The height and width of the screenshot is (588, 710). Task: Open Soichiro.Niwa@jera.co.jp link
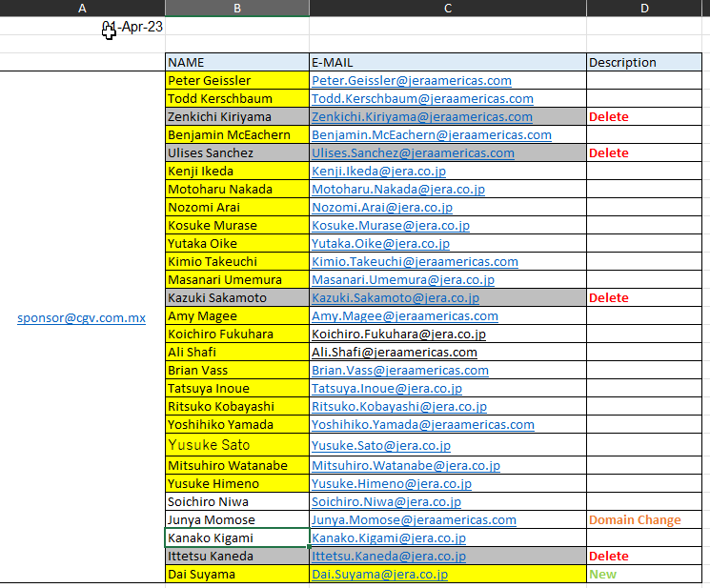point(386,501)
